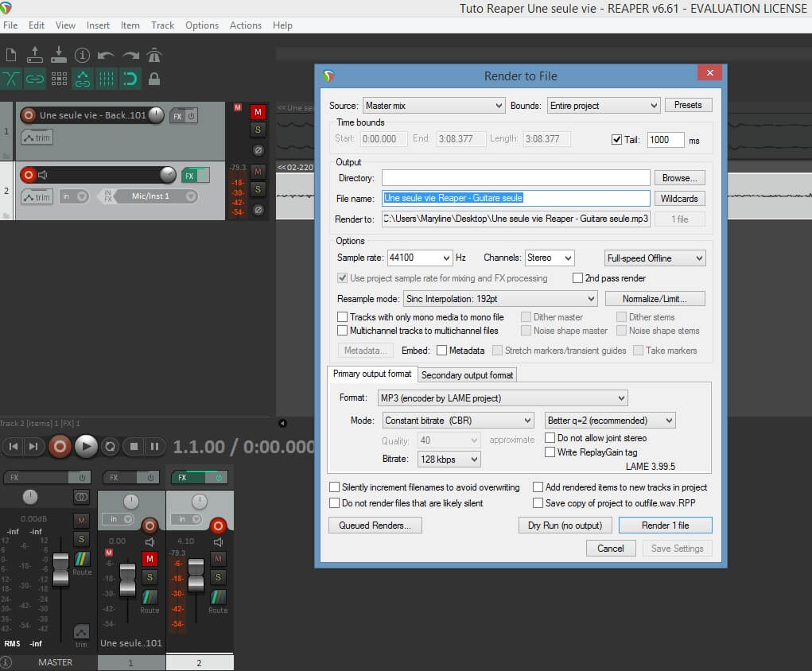Screen dimensions: 812x671
Task: Open the Normalize/Limit... settings
Action: pyautogui.click(x=655, y=299)
